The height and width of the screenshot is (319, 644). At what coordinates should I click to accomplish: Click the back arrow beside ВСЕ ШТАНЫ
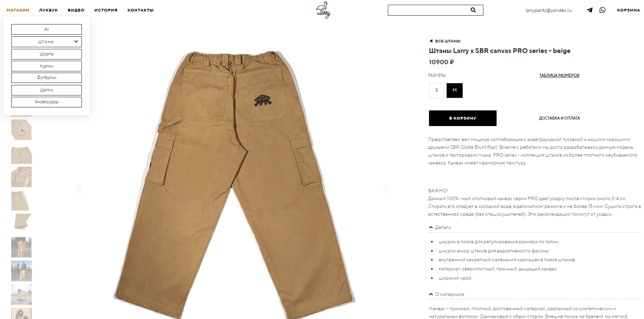pos(431,41)
